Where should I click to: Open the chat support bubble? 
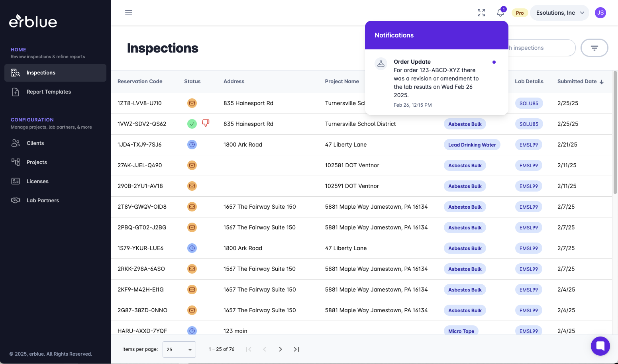click(600, 346)
